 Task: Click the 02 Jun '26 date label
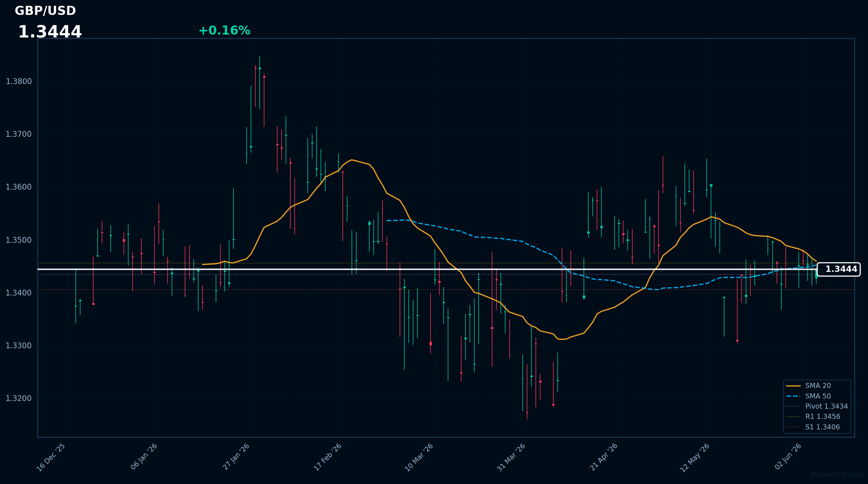pos(789,456)
